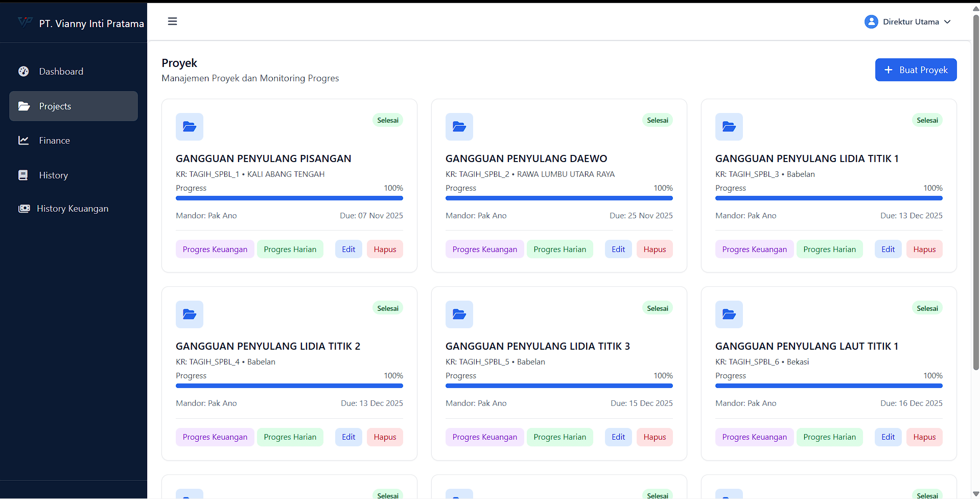This screenshot has width=980, height=499.
Task: Open Progres Harian for LIDIA TITIK 2
Action: [x=290, y=437]
